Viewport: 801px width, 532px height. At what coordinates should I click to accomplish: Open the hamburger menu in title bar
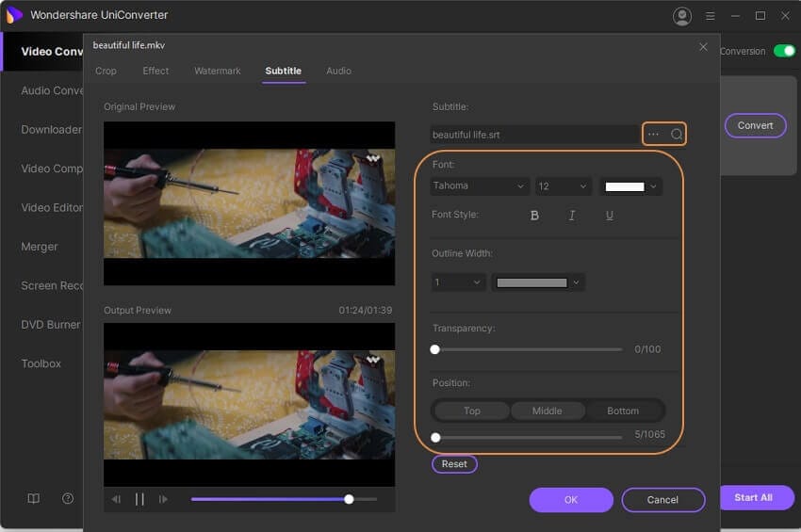(711, 16)
